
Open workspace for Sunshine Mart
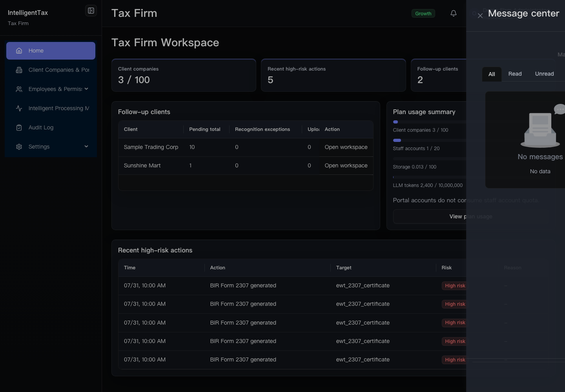coord(346,165)
